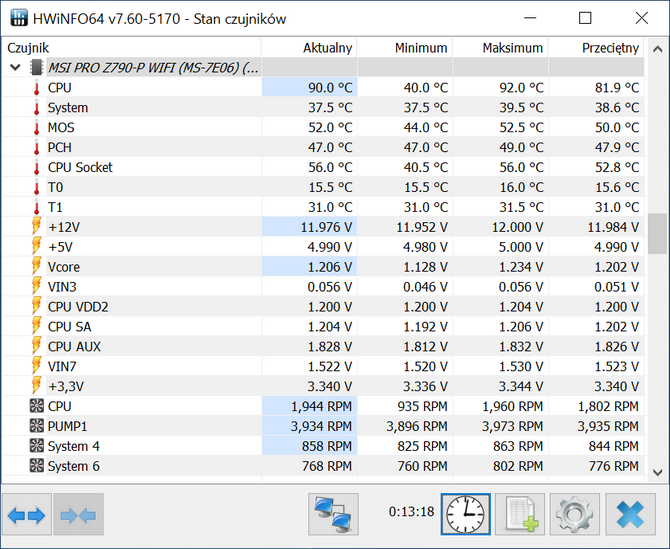This screenshot has height=549, width=670.
Task: Click thermometer icon of CPU temperature row
Action: coord(37,88)
